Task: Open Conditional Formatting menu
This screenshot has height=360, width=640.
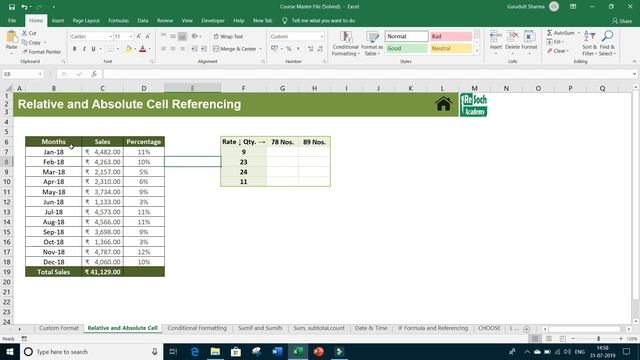Action: [345, 43]
